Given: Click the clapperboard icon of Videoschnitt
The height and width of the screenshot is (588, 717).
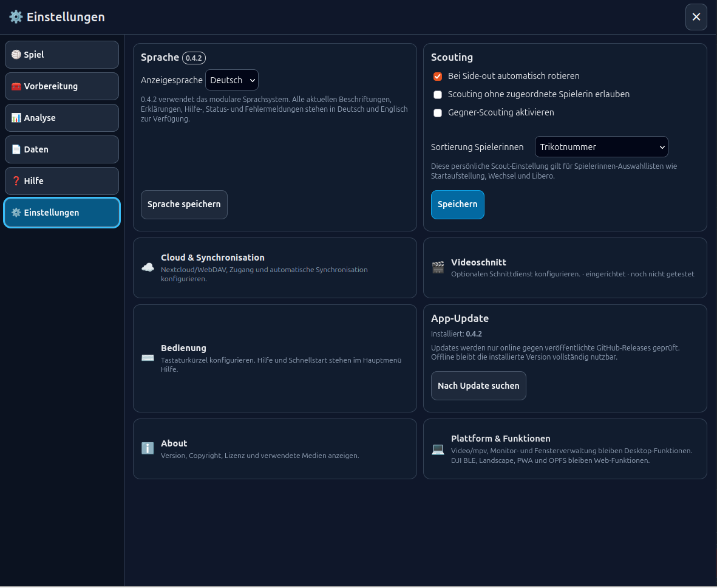Looking at the screenshot, I should point(438,268).
